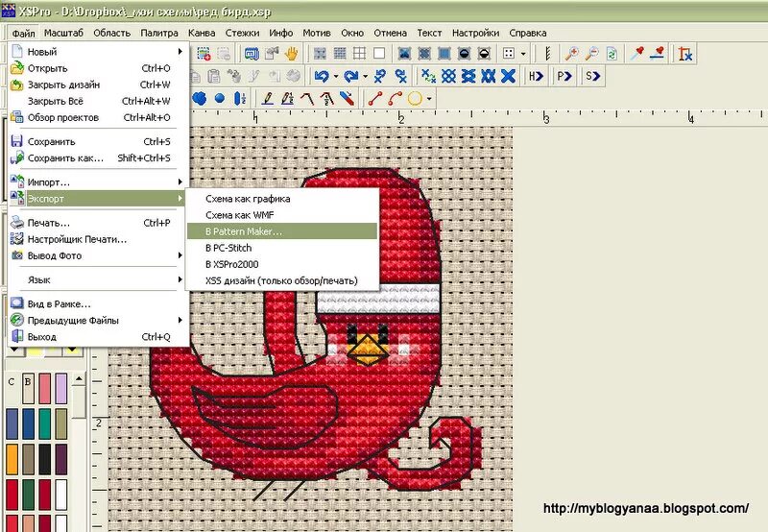This screenshot has height=532, width=768.
Task: Select the teal green palette swatch
Action: (44, 424)
